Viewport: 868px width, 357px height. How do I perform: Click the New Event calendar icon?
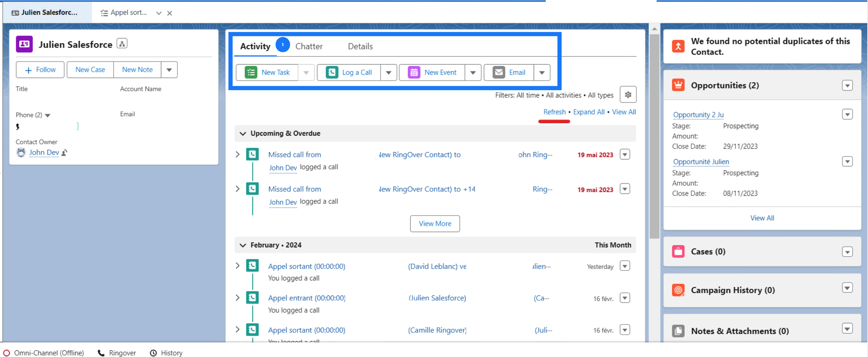[x=414, y=73]
